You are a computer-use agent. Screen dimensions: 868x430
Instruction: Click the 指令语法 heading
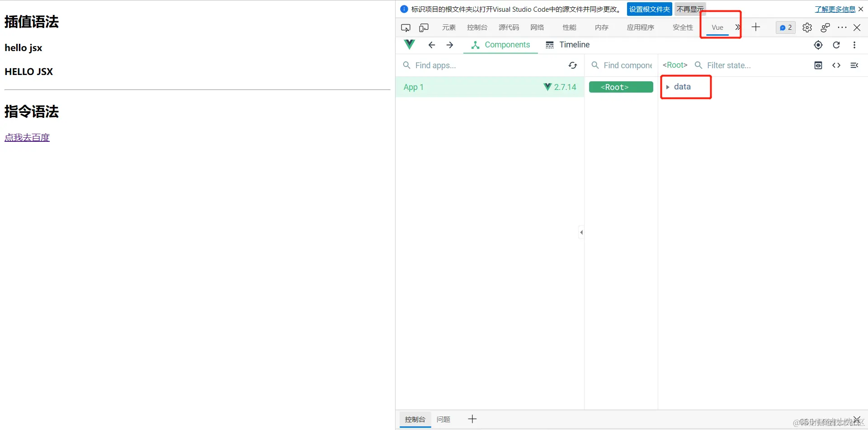pos(32,112)
